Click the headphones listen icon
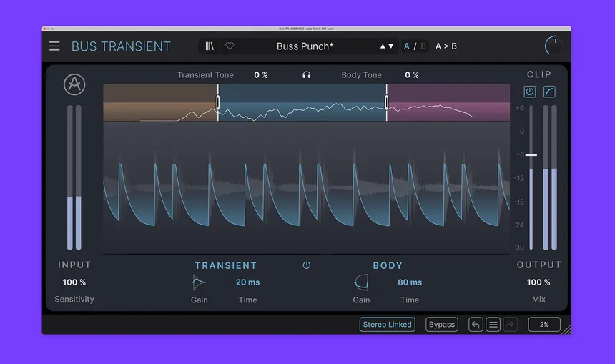Screen dimensions: 615x364 point(307,75)
